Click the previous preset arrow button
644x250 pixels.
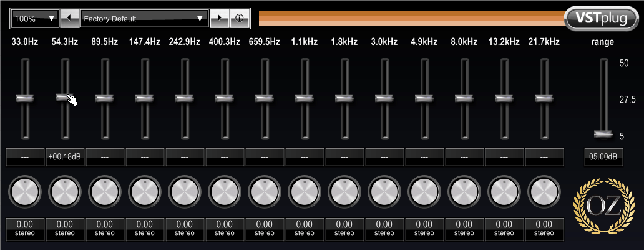pyautogui.click(x=71, y=19)
